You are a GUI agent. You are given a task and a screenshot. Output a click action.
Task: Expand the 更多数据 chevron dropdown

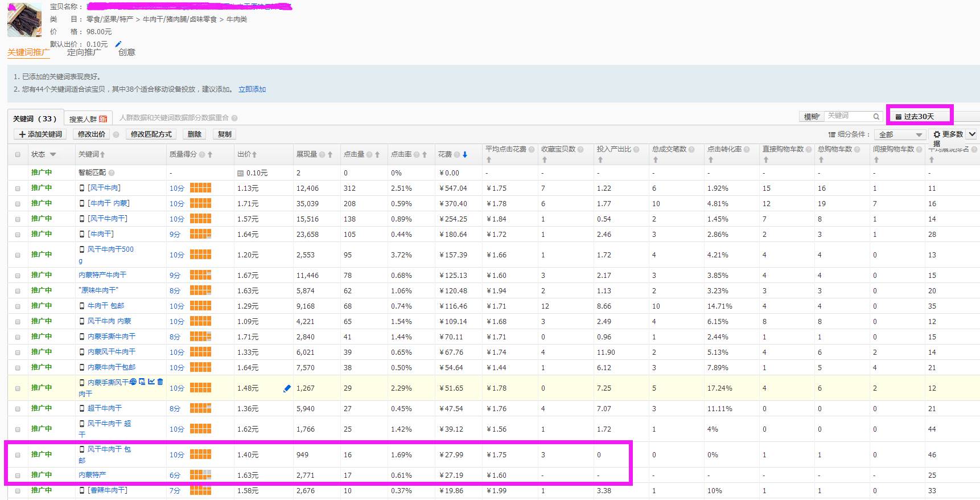(x=971, y=134)
